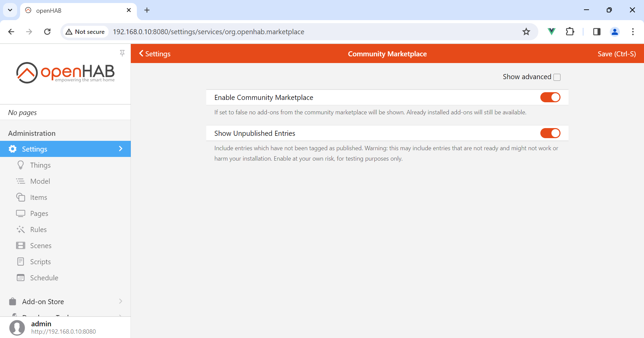View the Not secure site information
The width and height of the screenshot is (644, 338).
tap(85, 32)
